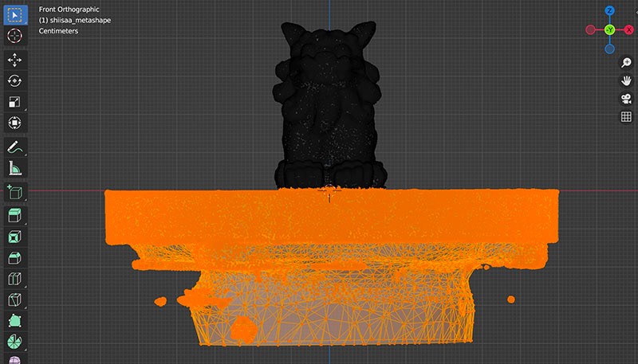
Task: Activate the Spin tool
Action: click(15, 342)
